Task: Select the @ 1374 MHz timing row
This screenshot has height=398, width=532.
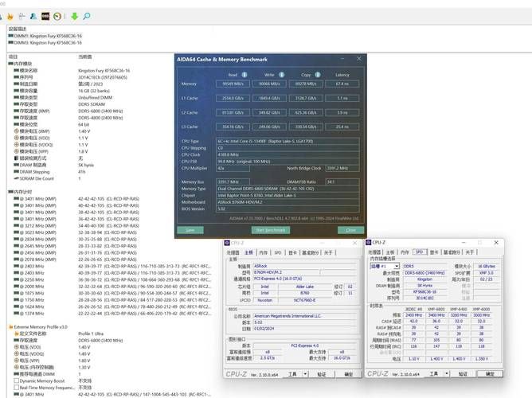Action: [112, 314]
